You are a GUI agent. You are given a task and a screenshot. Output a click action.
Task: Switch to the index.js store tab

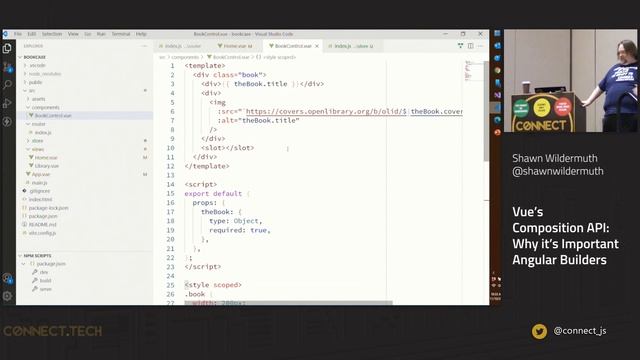pyautogui.click(x=353, y=46)
